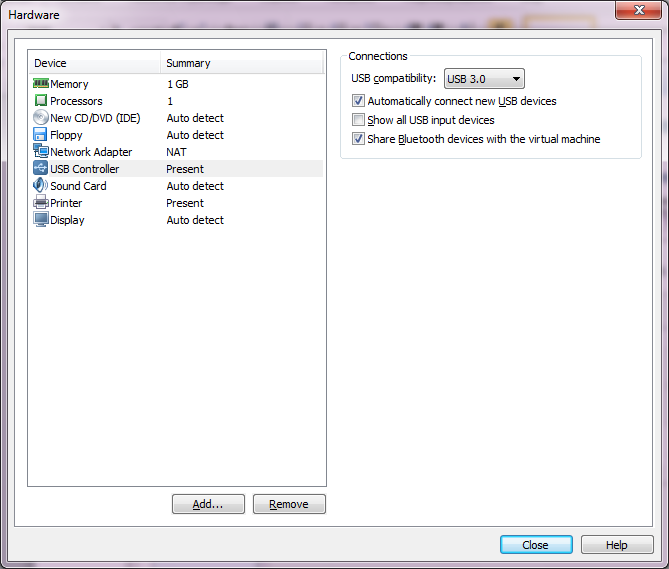This screenshot has width=669, height=569.
Task: Select the Network Adapter label
Action: (x=91, y=152)
